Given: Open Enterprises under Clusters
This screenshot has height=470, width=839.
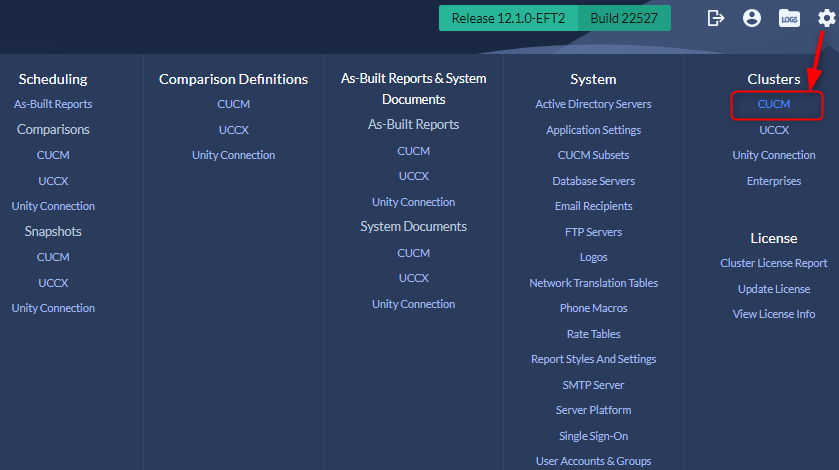Looking at the screenshot, I should click(x=774, y=181).
